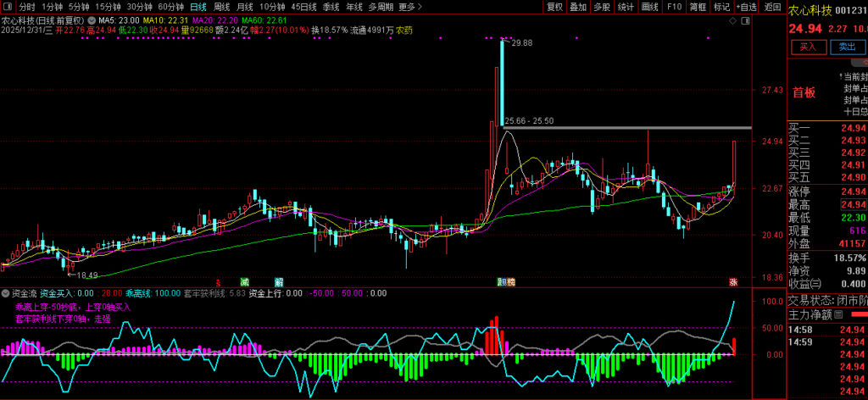Image resolution: width=868 pixels, height=400 pixels.
Task: Add stock via +自选 watchlist toggle
Action: tap(745, 7)
